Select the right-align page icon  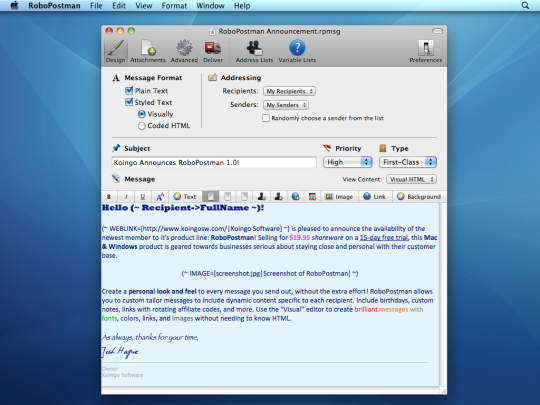tap(244, 197)
